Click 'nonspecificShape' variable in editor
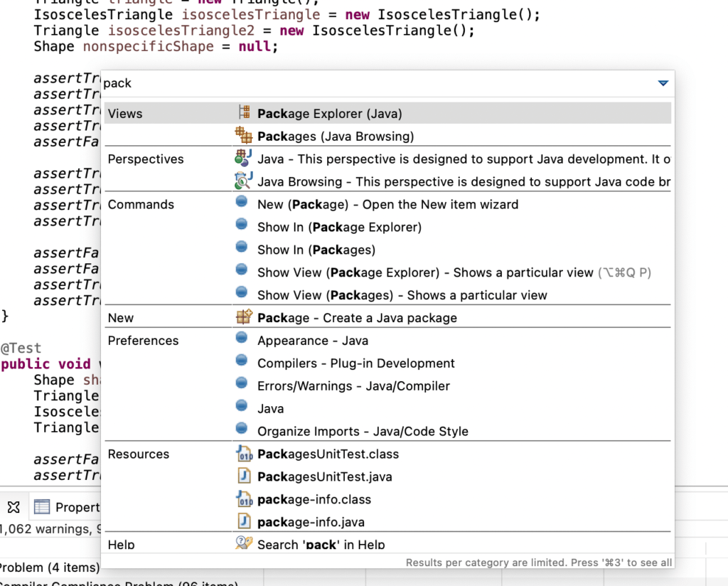Screen dimensions: 728x586 click(148, 46)
